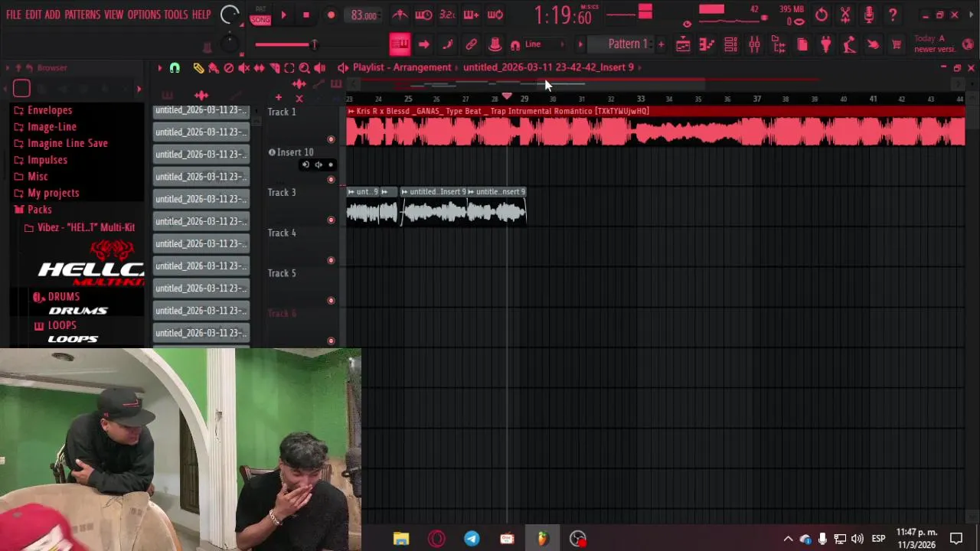Open the undo history icon

(821, 15)
